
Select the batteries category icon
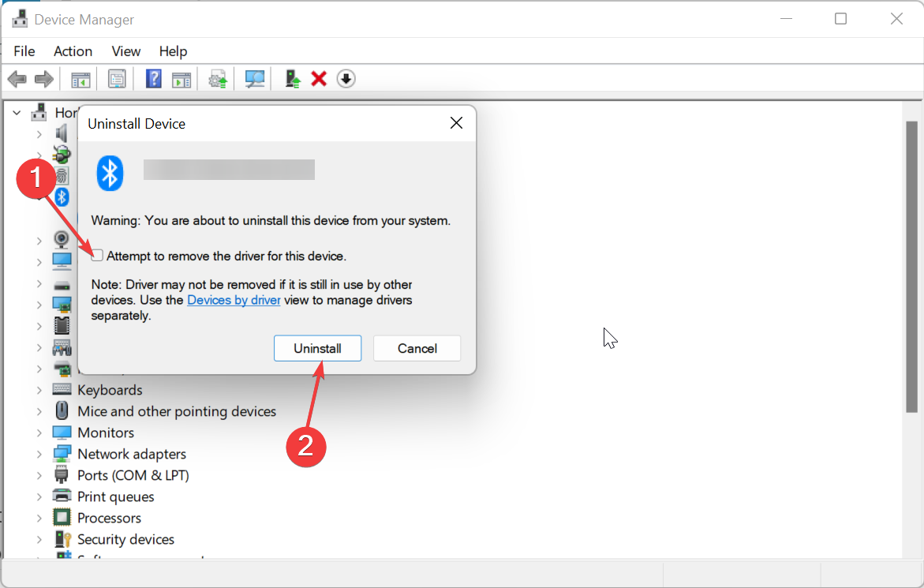coord(62,155)
